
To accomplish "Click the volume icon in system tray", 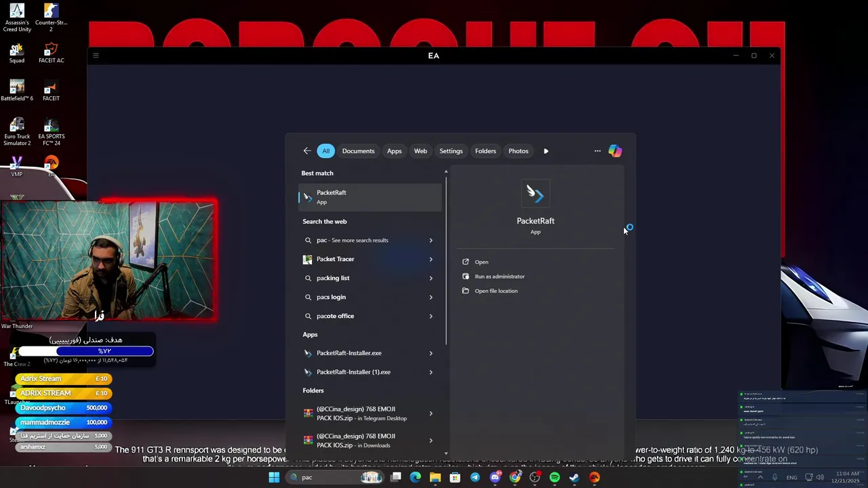I will [x=820, y=477].
